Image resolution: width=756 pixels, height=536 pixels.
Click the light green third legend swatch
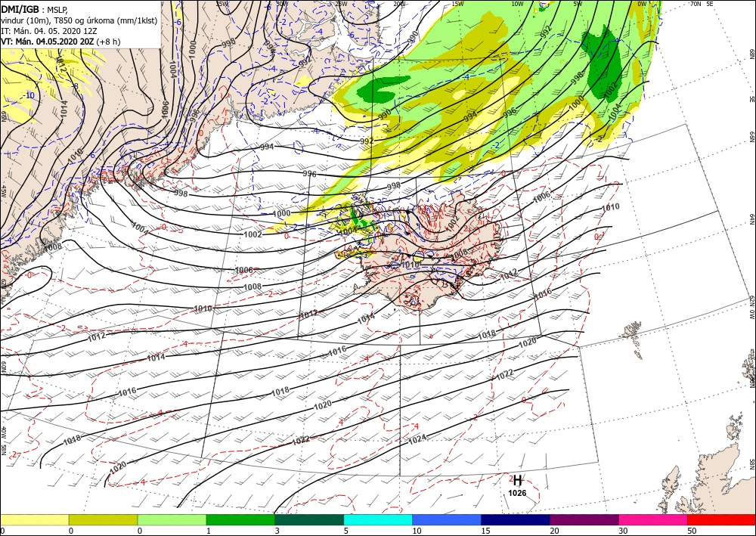click(x=172, y=519)
